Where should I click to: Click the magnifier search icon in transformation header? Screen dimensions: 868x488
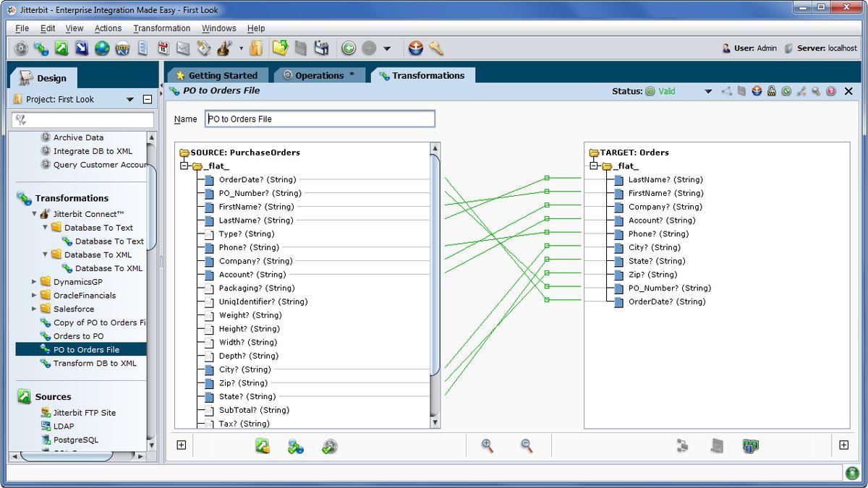816,91
